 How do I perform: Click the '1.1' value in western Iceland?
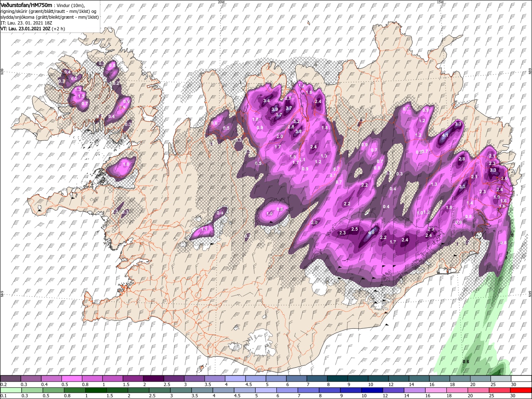click(x=204, y=229)
